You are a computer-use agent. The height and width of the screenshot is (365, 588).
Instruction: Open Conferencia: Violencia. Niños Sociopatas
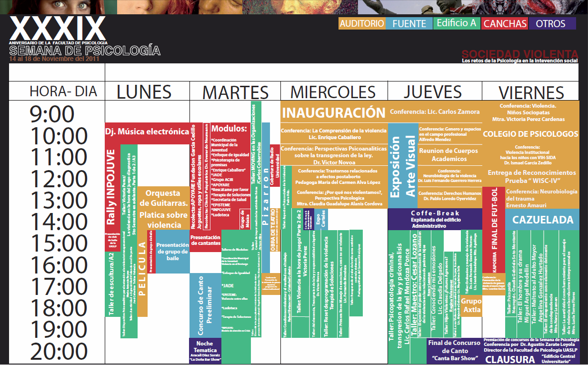pos(531,112)
